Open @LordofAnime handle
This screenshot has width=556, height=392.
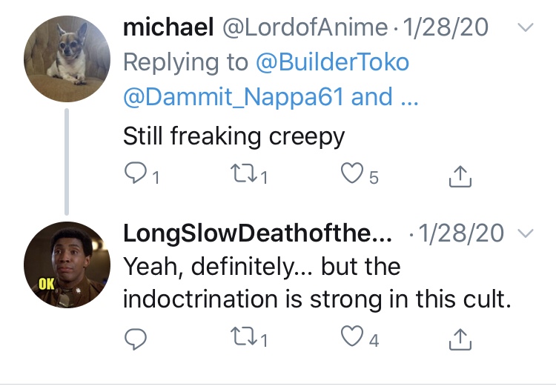(305, 27)
